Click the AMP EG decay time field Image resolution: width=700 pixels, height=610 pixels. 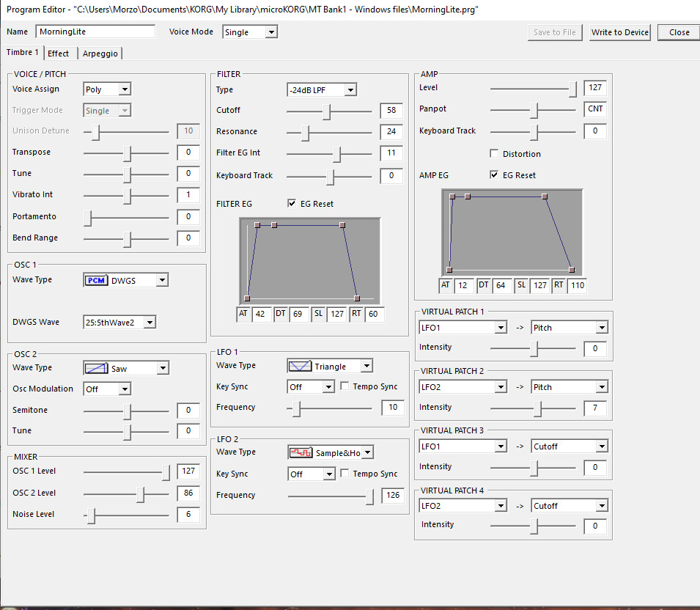tap(501, 285)
